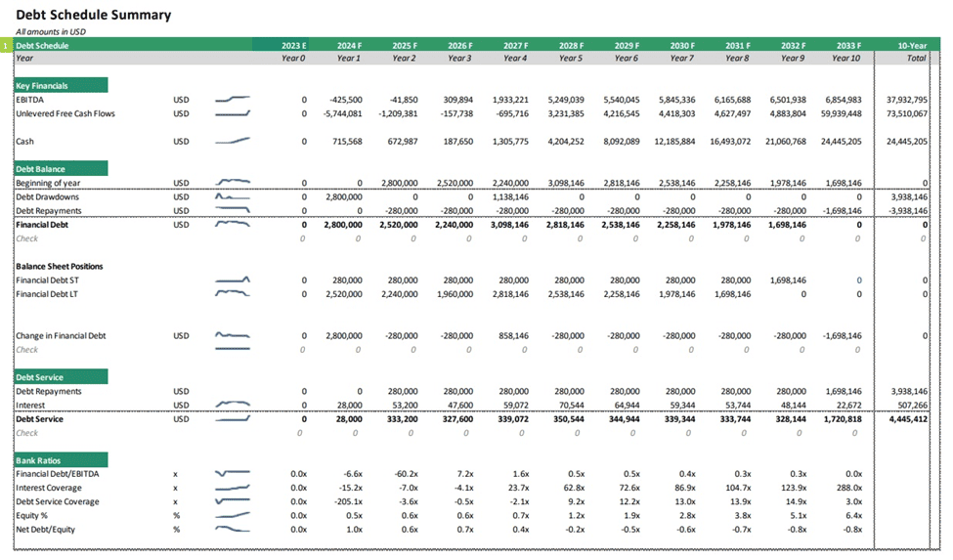Image resolution: width=953 pixels, height=560 pixels.
Task: Select the Key Financials section header
Action: pos(61,86)
